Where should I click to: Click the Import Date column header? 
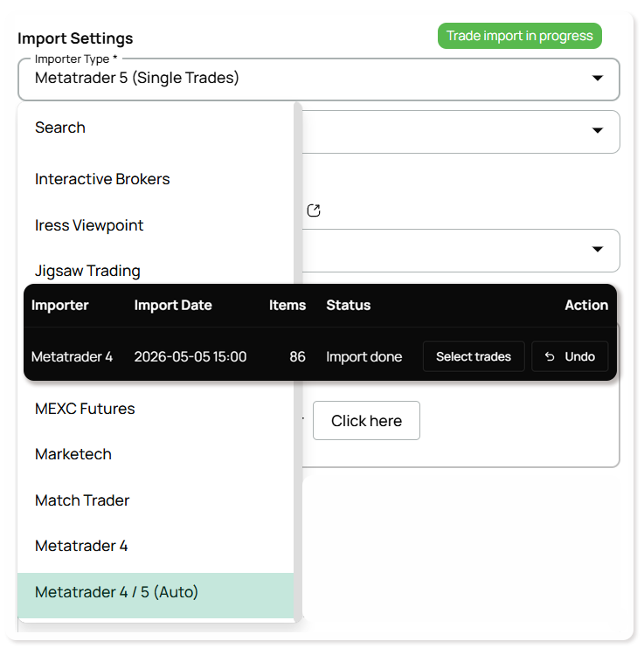pyautogui.click(x=173, y=305)
